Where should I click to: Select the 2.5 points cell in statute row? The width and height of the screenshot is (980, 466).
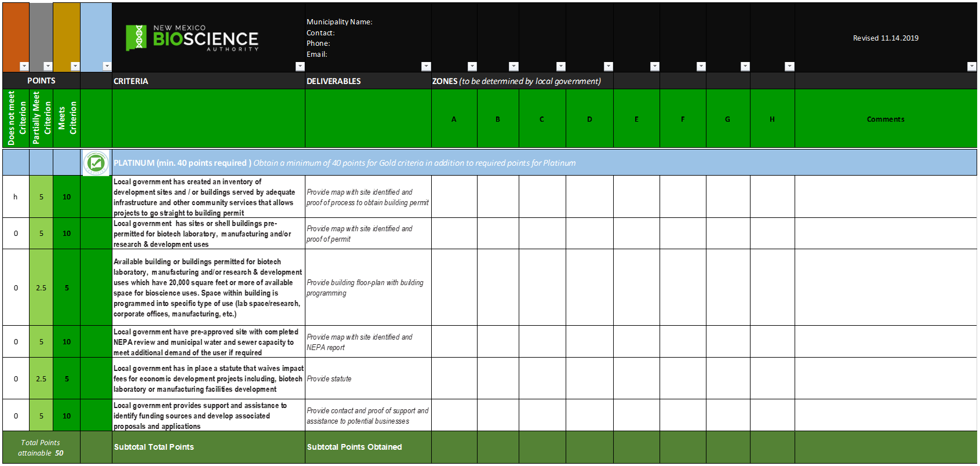(41, 378)
